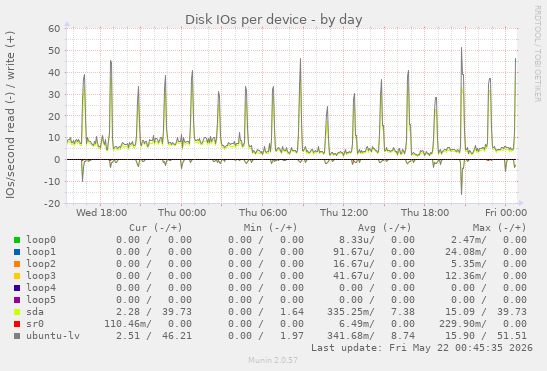
Task: Click the Last update timestamp line
Action: click(422, 348)
